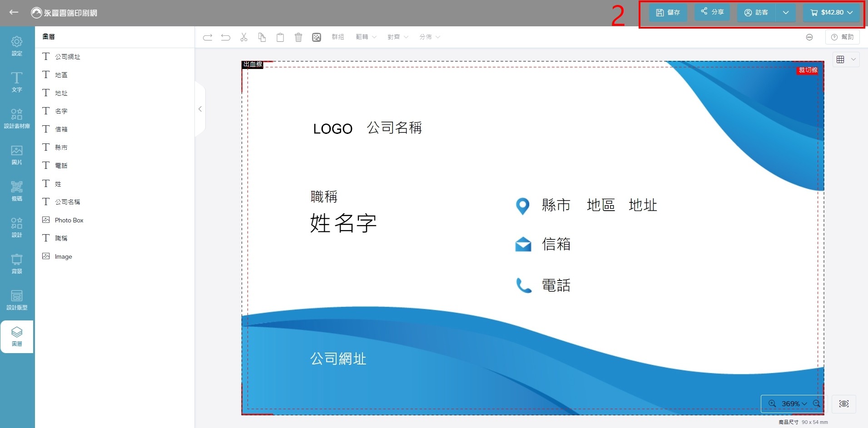Open the 369% zoom level dropdown

coord(794,403)
